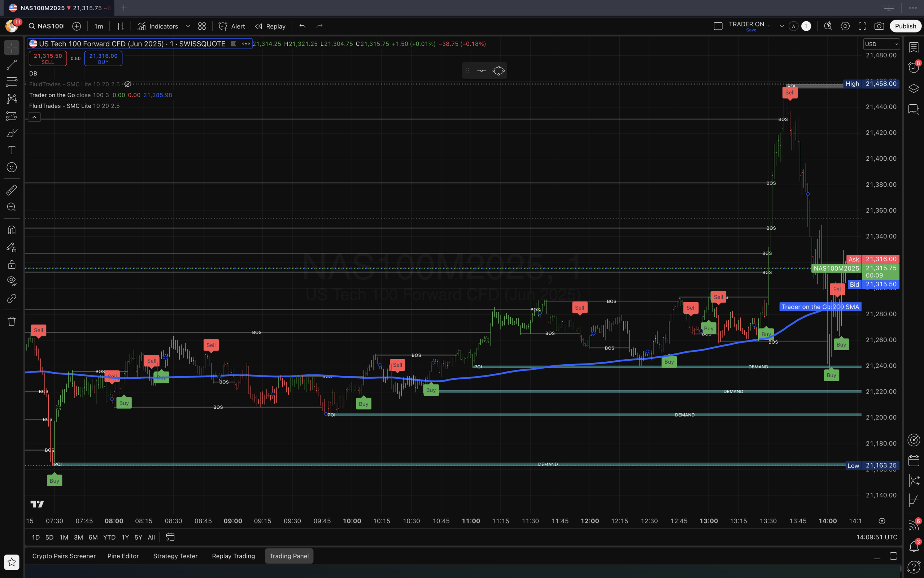This screenshot has height=578, width=924.
Task: Open chart settings hexagon icon
Action: point(845,26)
